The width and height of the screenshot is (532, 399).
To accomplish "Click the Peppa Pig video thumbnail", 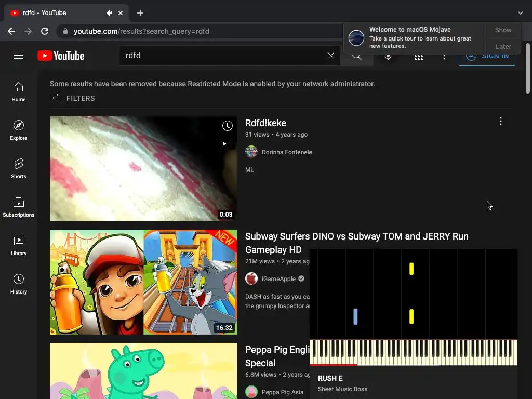I will [143, 371].
